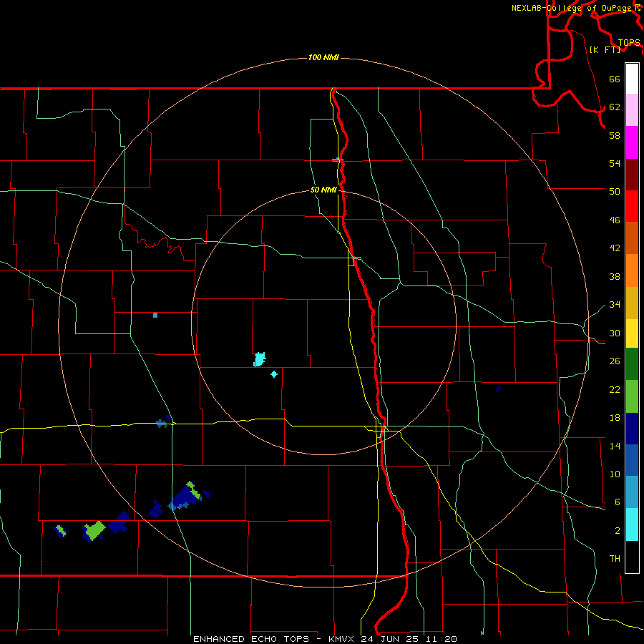The width and height of the screenshot is (644, 644).
Task: Click the TH threshold label
Action: click(x=615, y=559)
